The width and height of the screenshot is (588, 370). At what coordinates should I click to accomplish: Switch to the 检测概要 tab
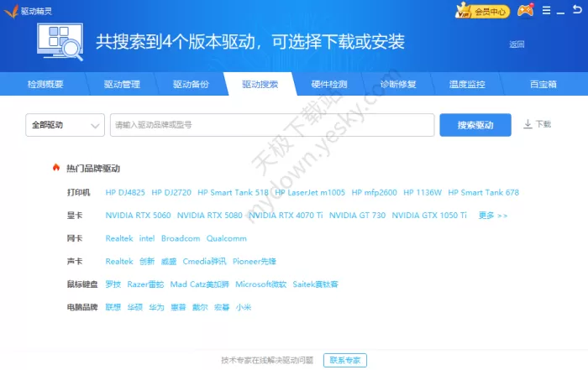click(x=45, y=84)
